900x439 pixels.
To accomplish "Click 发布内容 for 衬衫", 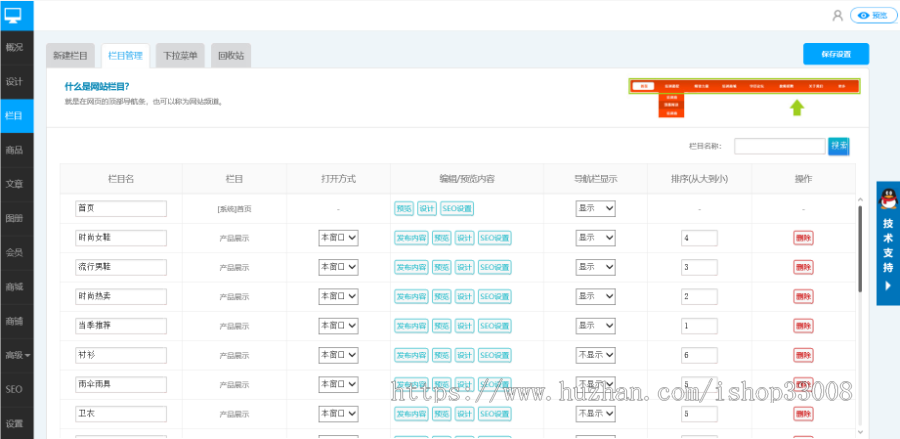I will 411,355.
